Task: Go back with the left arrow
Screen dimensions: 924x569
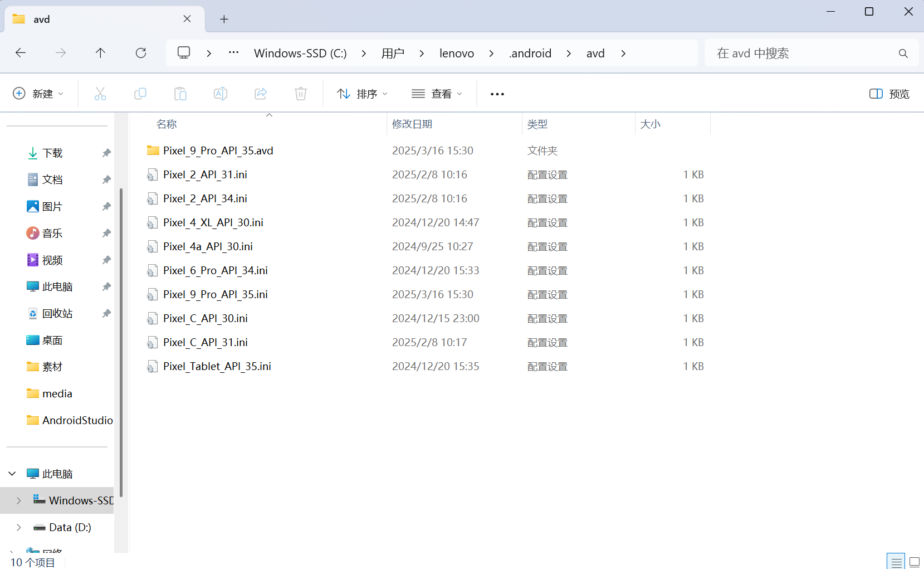Action: coord(21,53)
